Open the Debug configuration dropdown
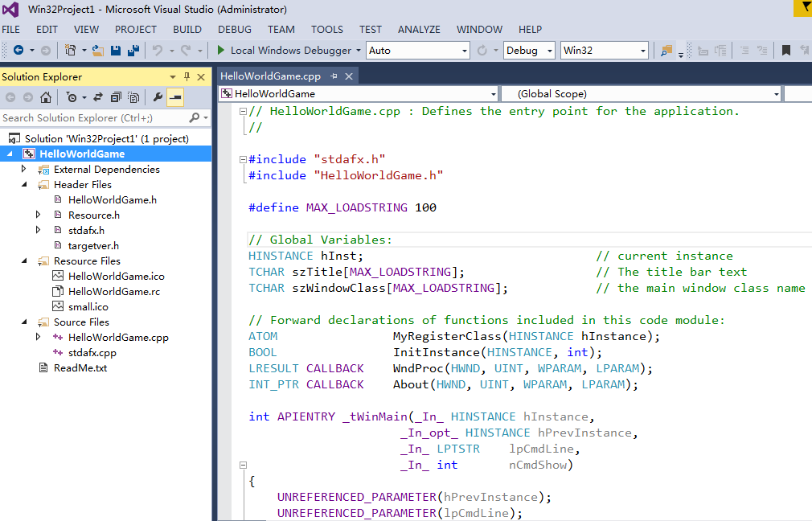Screen dimensions: 812x521 coord(529,50)
